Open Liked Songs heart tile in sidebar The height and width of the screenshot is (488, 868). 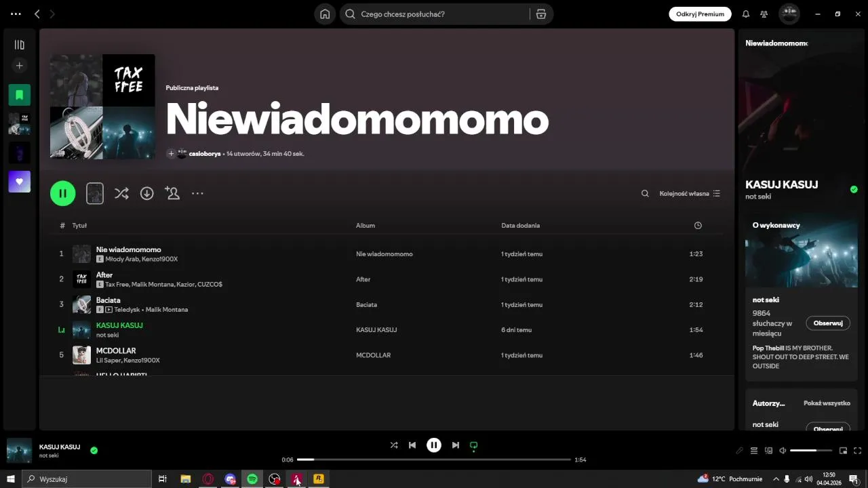pyautogui.click(x=20, y=182)
